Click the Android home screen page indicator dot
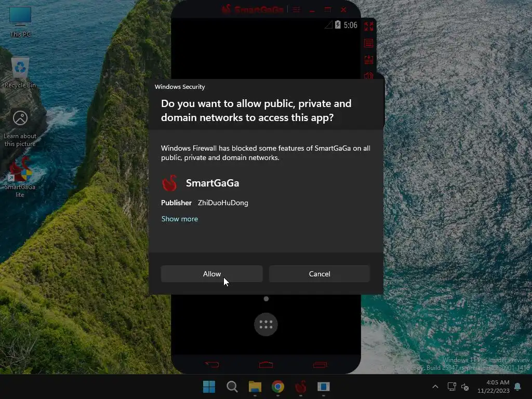Image resolution: width=532 pixels, height=399 pixels. click(266, 299)
